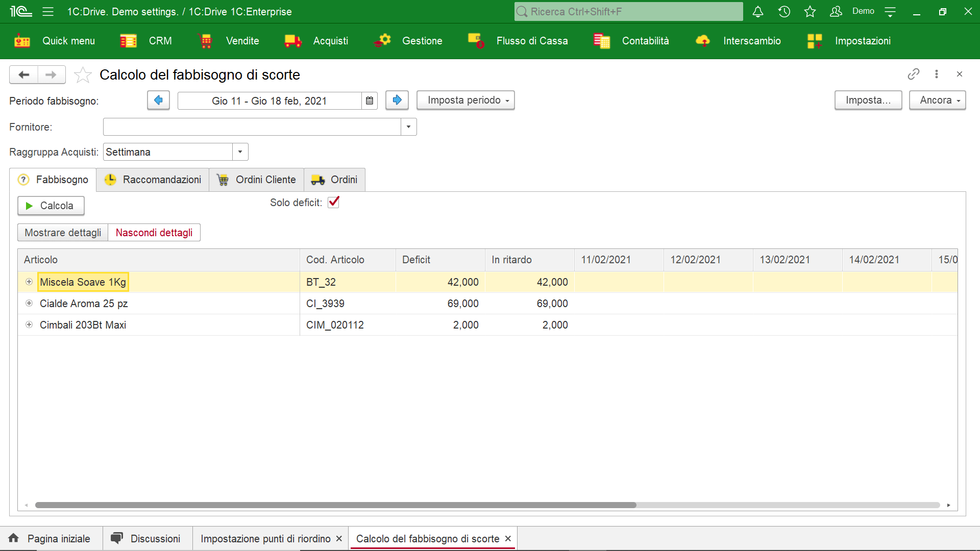The image size is (980, 551).
Task: Open history clock icon
Action: (784, 11)
